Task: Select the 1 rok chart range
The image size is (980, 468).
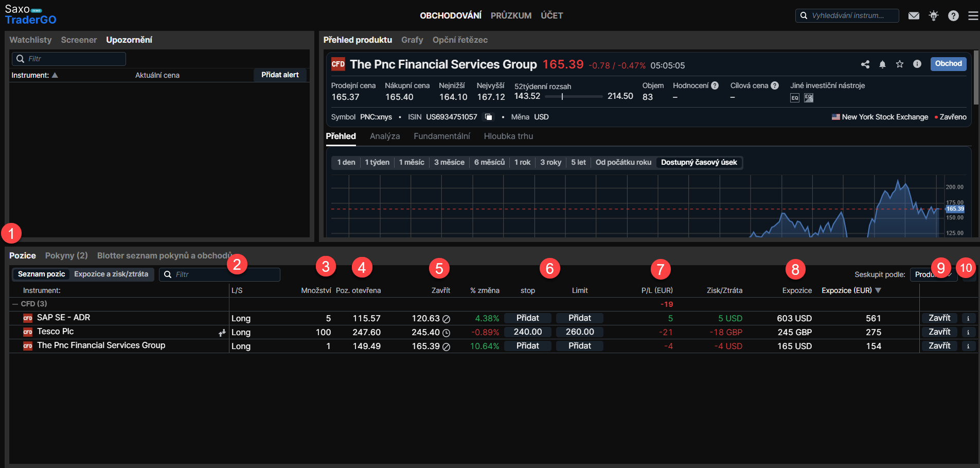Action: tap(522, 162)
